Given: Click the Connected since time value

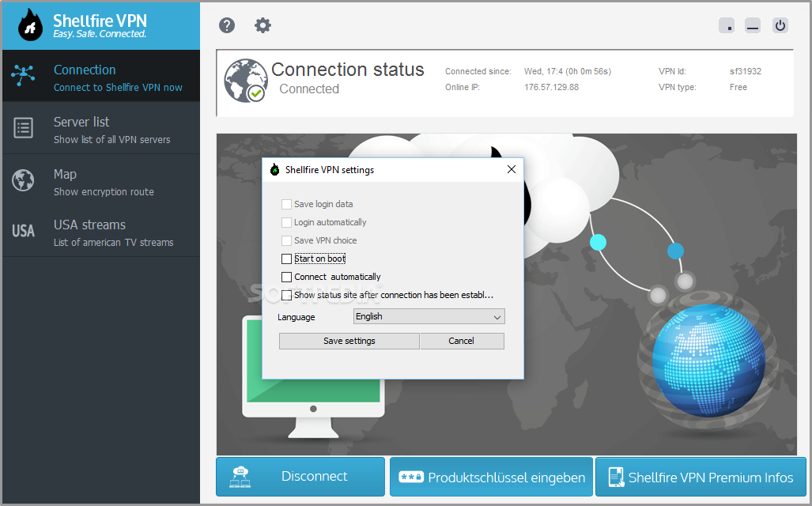Looking at the screenshot, I should pos(568,71).
